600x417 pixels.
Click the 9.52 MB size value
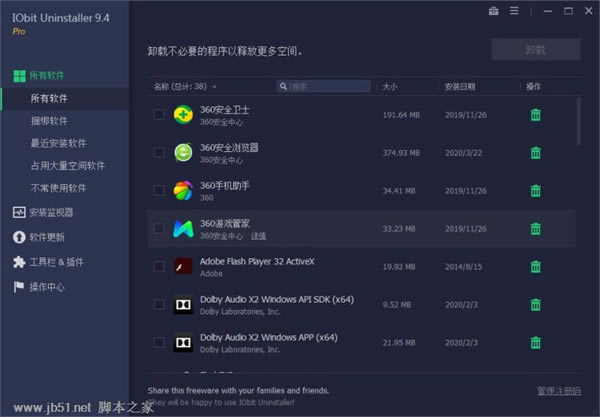[x=396, y=305]
